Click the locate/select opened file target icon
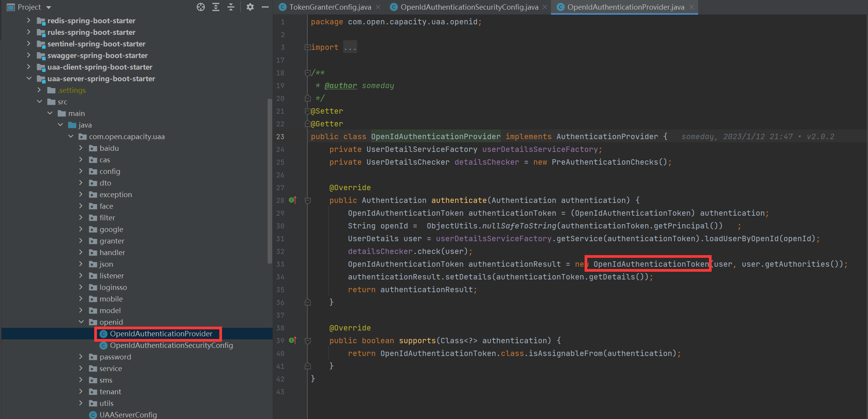This screenshot has height=419, width=868. [200, 7]
